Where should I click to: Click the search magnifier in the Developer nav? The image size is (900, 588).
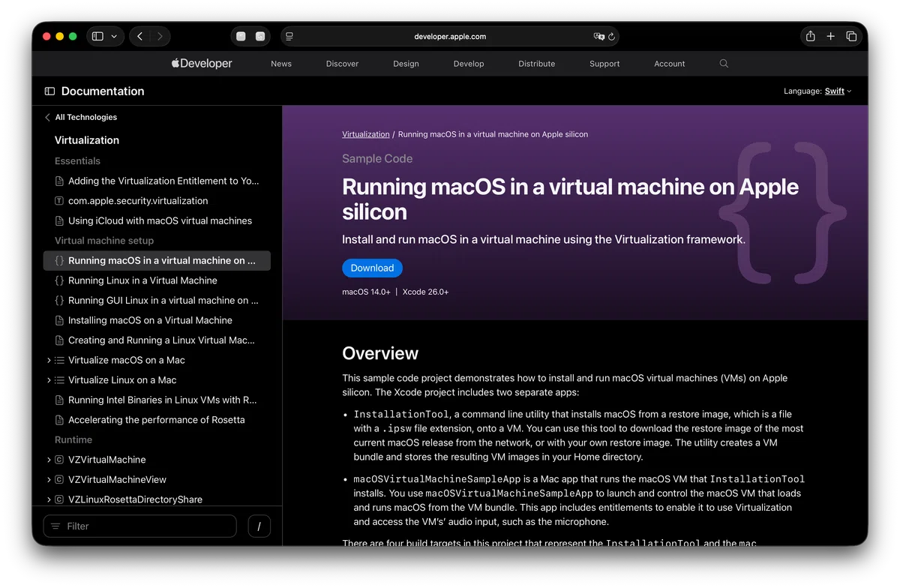(724, 64)
